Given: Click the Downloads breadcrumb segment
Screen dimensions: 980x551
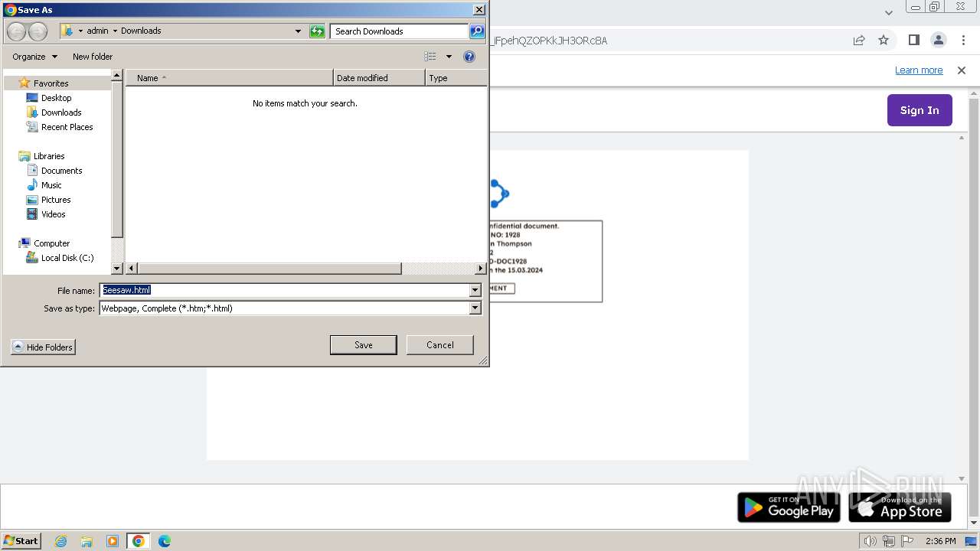Looking at the screenshot, I should click(141, 31).
